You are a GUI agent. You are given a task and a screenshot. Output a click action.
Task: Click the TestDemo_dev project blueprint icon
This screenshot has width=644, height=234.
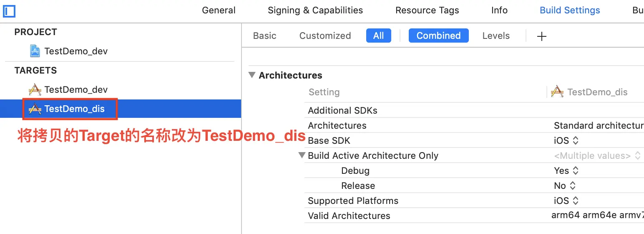tap(35, 51)
